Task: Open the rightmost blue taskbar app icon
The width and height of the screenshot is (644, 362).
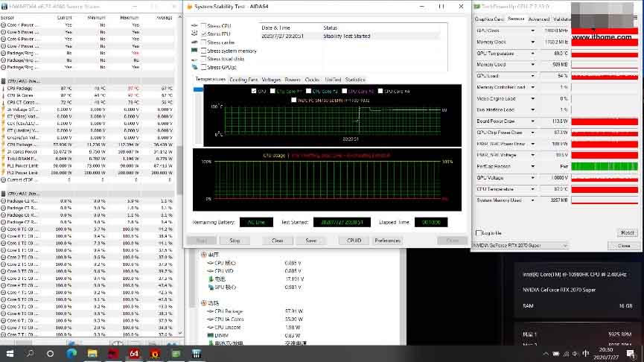Action: point(197,353)
